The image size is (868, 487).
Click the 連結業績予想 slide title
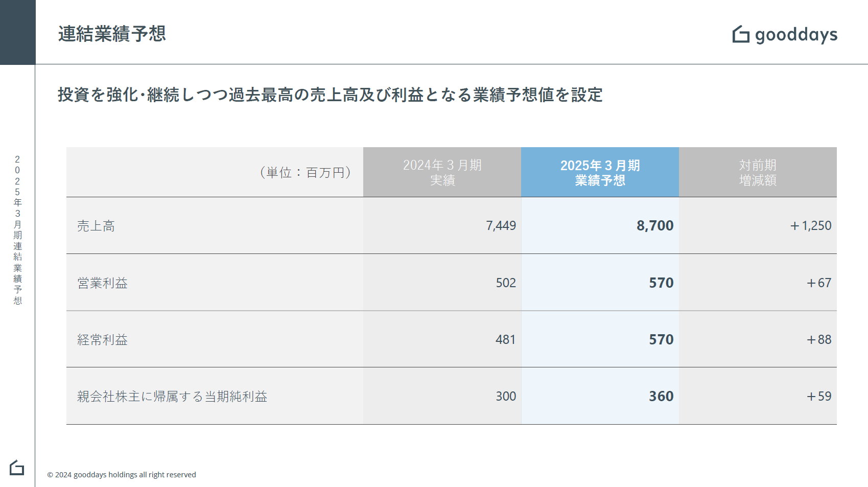coord(112,34)
